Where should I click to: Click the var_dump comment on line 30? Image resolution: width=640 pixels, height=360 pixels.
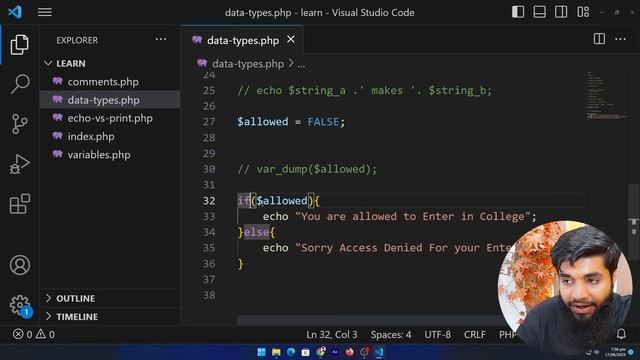pos(307,169)
